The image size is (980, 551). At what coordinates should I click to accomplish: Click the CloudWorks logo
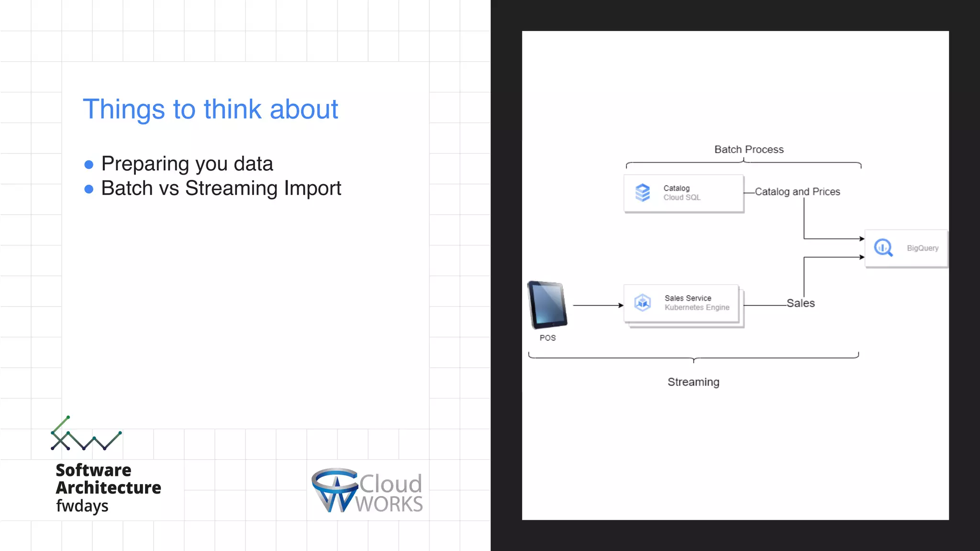pyautogui.click(x=367, y=490)
